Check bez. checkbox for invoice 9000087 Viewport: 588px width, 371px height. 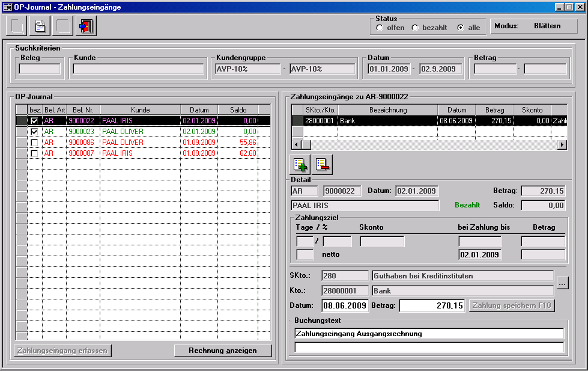tap(35, 153)
